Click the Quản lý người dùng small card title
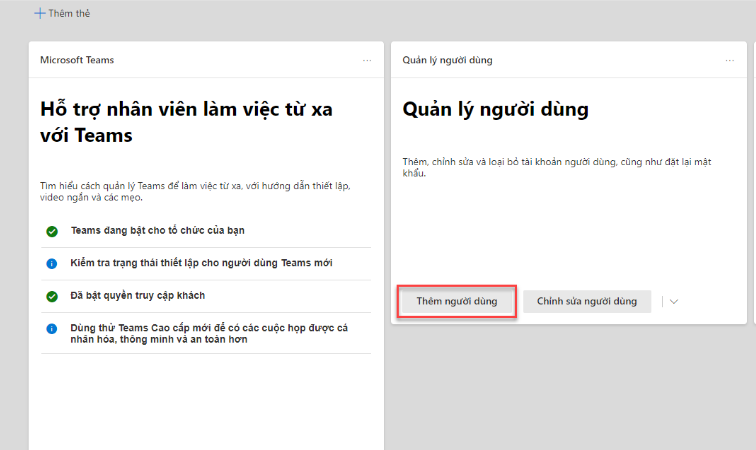Screen dimensions: 756x450 pyautogui.click(x=447, y=60)
